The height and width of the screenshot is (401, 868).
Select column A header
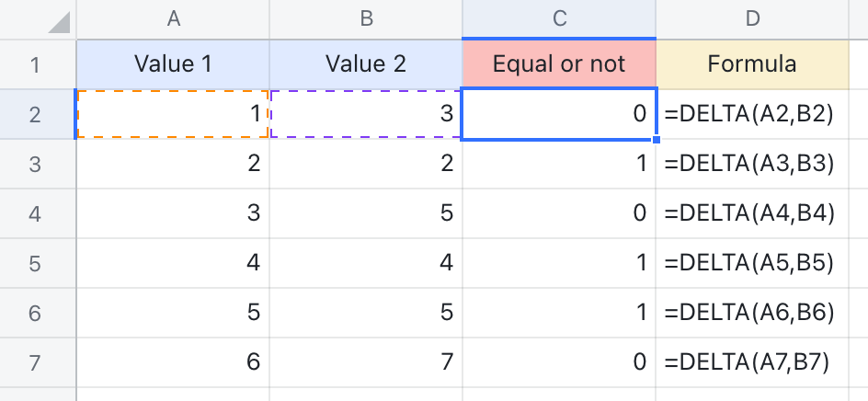click(x=173, y=19)
